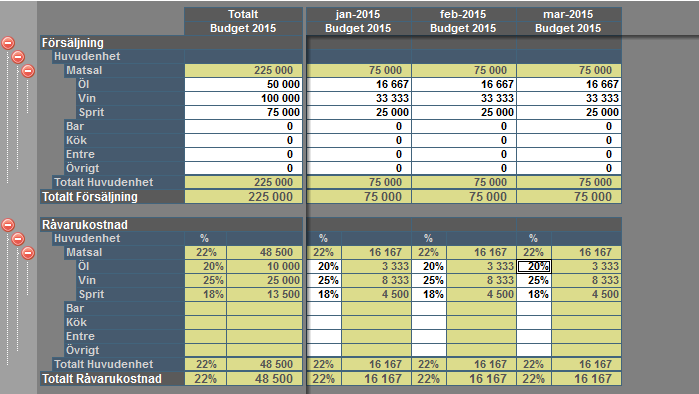699x394 pixels.
Task: Click the Totalt Budget 2015 header
Action: click(243, 21)
